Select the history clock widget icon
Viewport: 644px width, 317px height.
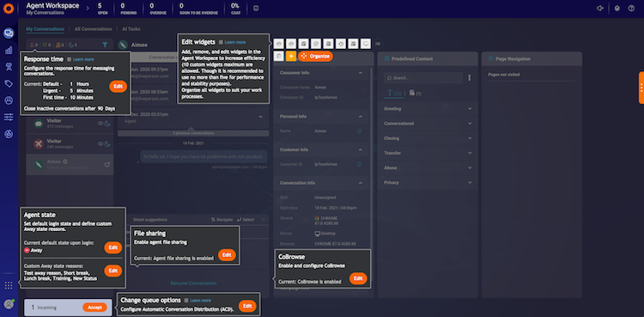pyautogui.click(x=341, y=44)
